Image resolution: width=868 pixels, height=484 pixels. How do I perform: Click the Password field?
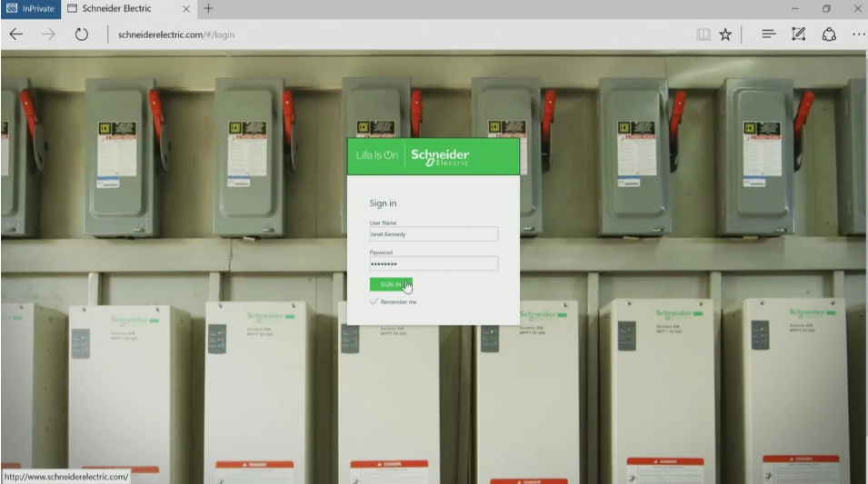point(434,264)
